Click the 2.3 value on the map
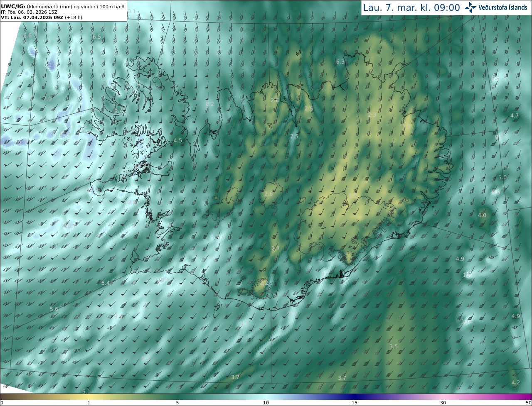Screen dimensions: 532x406 click(x=372, y=115)
